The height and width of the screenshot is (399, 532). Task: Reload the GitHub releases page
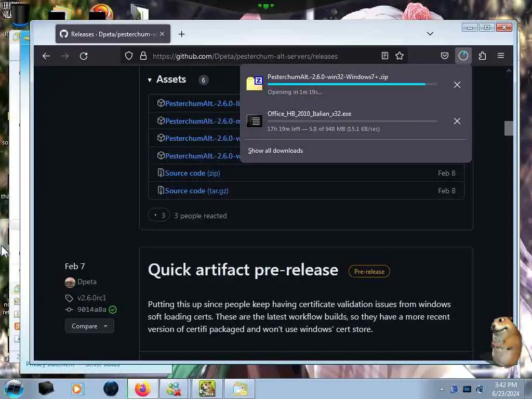tap(84, 56)
